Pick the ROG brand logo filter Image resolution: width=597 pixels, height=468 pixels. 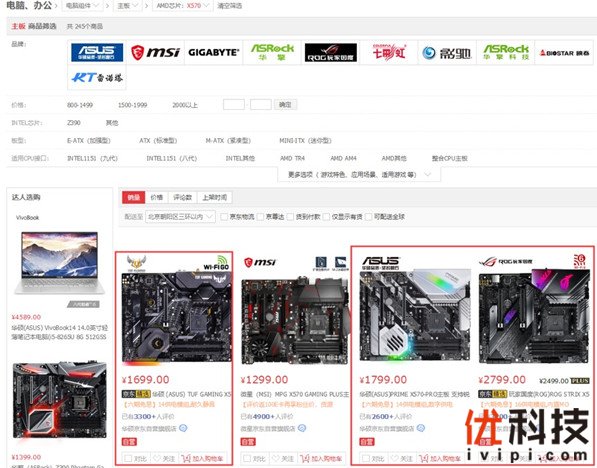coord(330,53)
